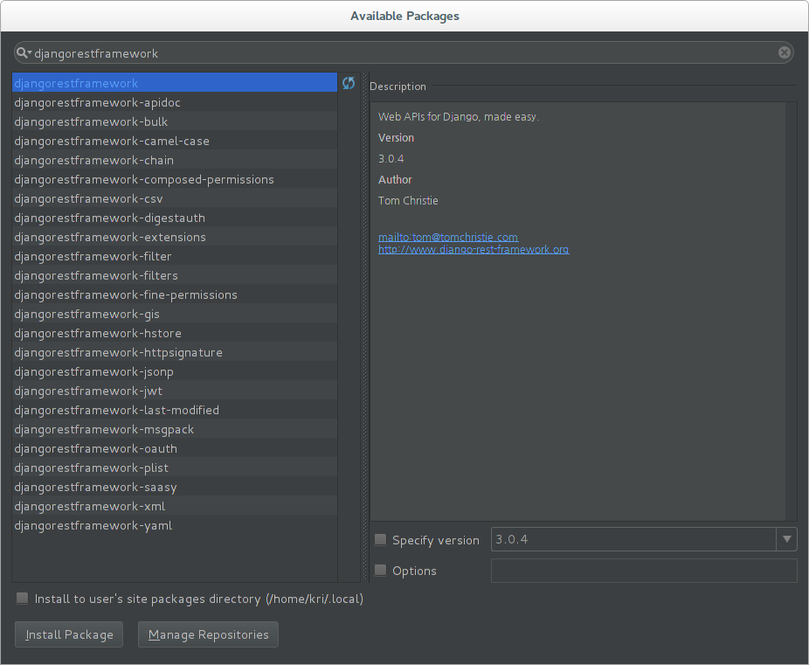The width and height of the screenshot is (809, 665).
Task: Open the version 3.0.4 dropdown arrow
Action: pyautogui.click(x=786, y=539)
